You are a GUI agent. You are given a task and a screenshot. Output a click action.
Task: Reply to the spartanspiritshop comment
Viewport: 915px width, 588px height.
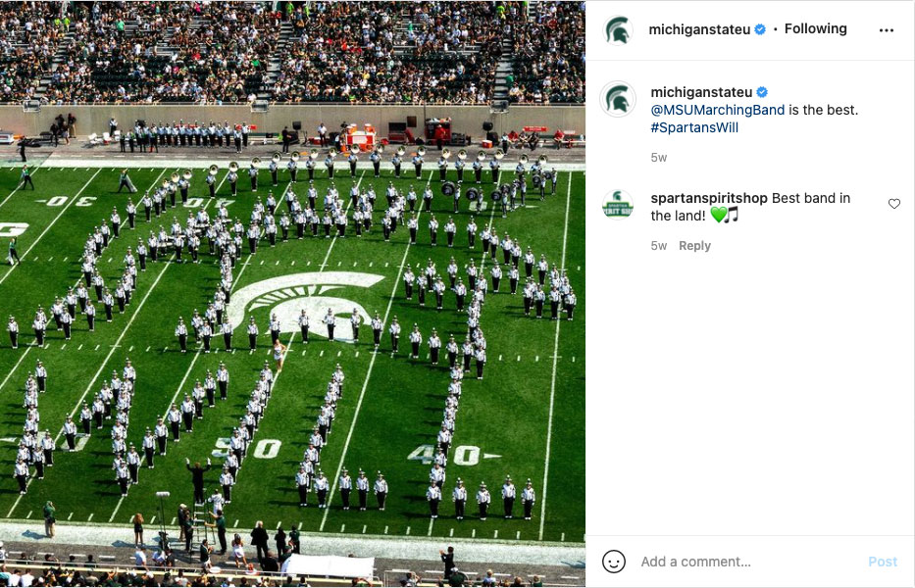click(x=694, y=246)
